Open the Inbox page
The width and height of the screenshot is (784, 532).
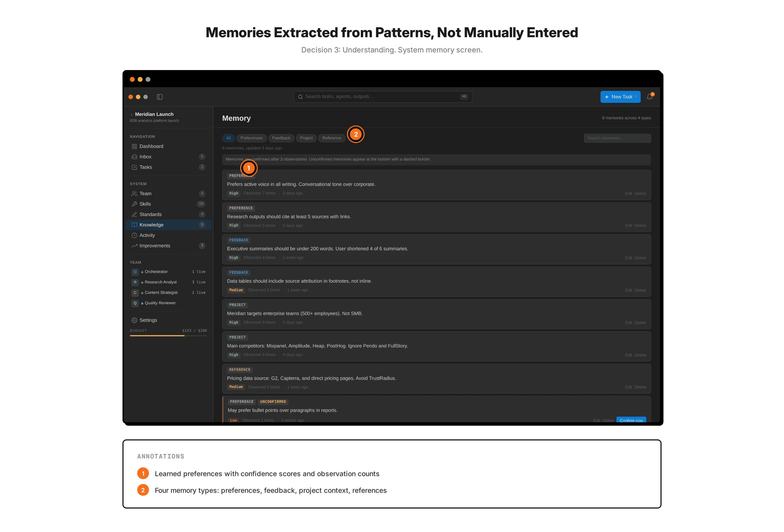(168, 157)
